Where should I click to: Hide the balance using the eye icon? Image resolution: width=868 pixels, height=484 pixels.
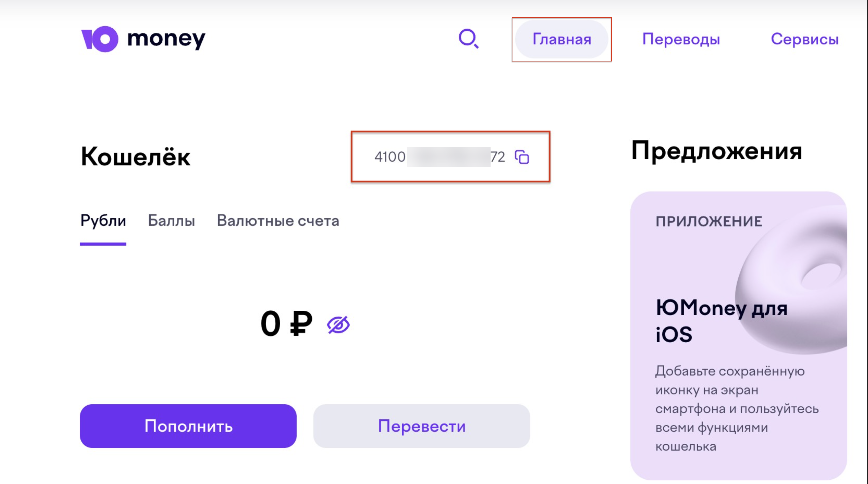[x=338, y=325]
